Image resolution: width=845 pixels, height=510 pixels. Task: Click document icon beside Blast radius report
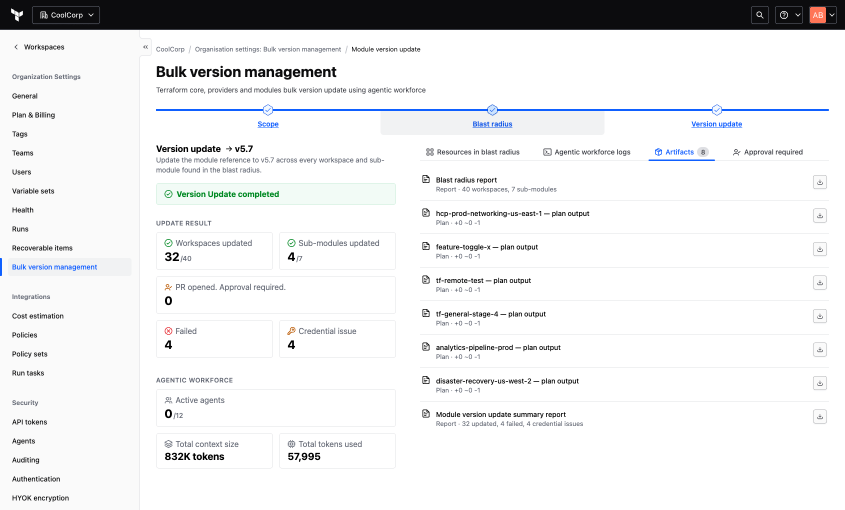pos(426,179)
